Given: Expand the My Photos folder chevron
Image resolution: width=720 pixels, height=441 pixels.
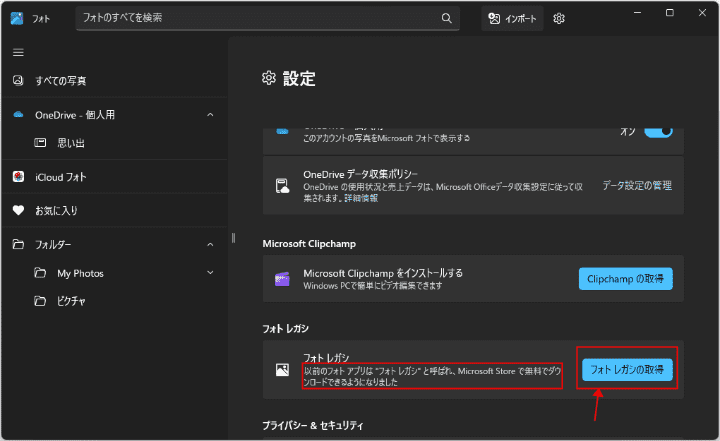Looking at the screenshot, I should (x=210, y=273).
